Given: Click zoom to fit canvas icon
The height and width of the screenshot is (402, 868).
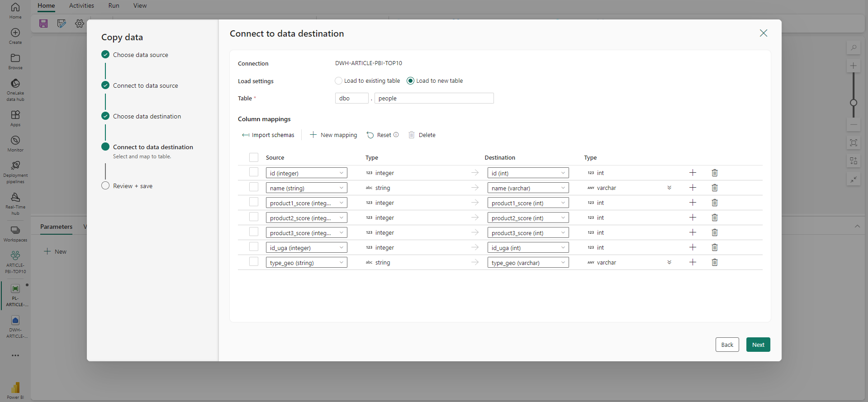Looking at the screenshot, I should click(854, 143).
